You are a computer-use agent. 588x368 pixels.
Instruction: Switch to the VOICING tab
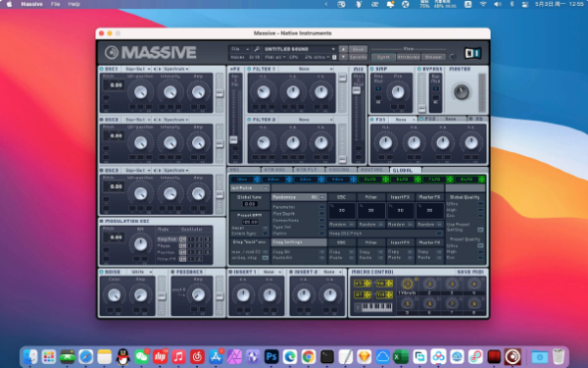[x=340, y=170]
